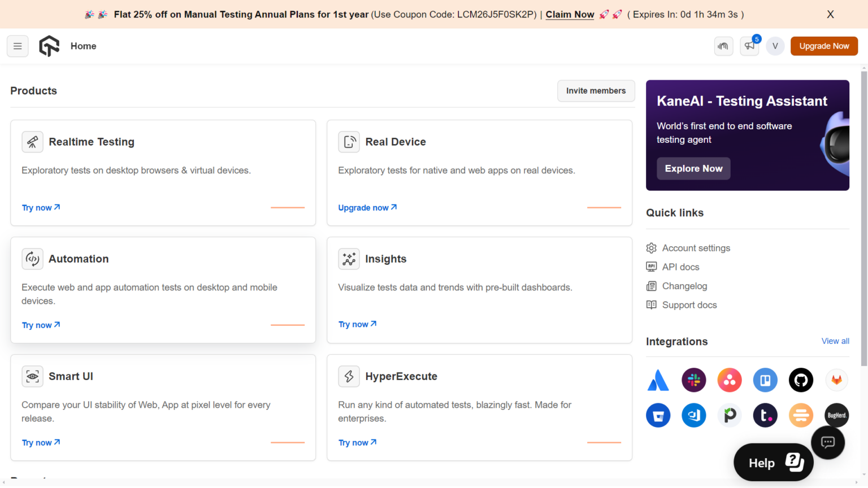The height and width of the screenshot is (488, 868).
Task: Click Explore Now on KaneAI banner
Action: pos(693,168)
